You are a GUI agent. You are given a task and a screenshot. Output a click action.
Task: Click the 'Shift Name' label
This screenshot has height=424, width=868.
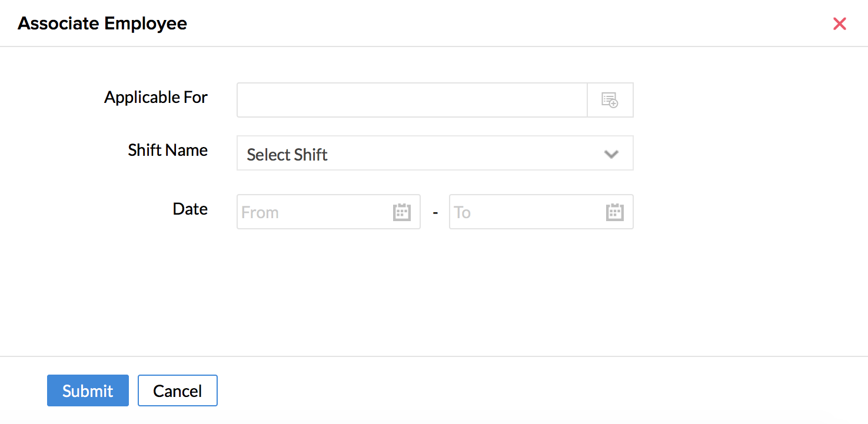[x=168, y=150]
